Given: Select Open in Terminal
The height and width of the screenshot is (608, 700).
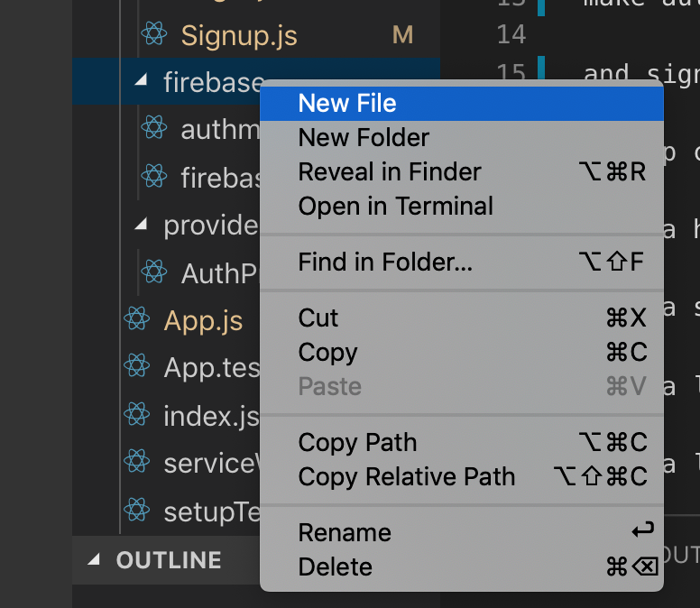Looking at the screenshot, I should 395,206.
